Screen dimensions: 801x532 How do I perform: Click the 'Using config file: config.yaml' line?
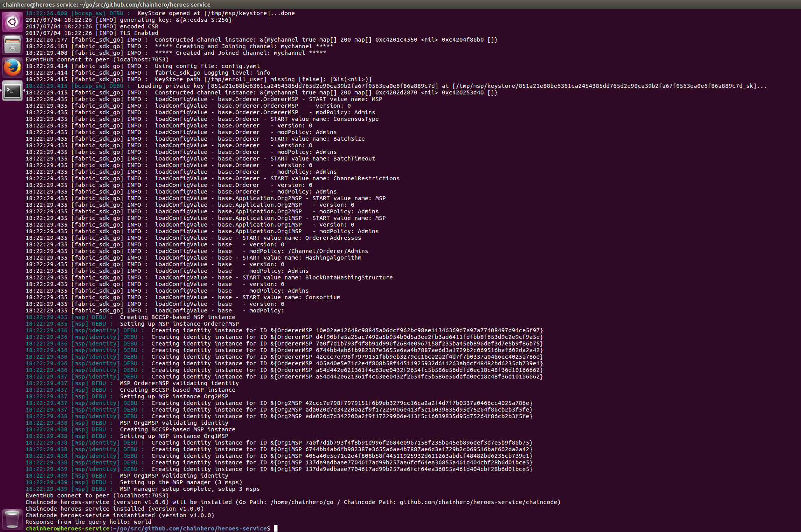(x=207, y=66)
